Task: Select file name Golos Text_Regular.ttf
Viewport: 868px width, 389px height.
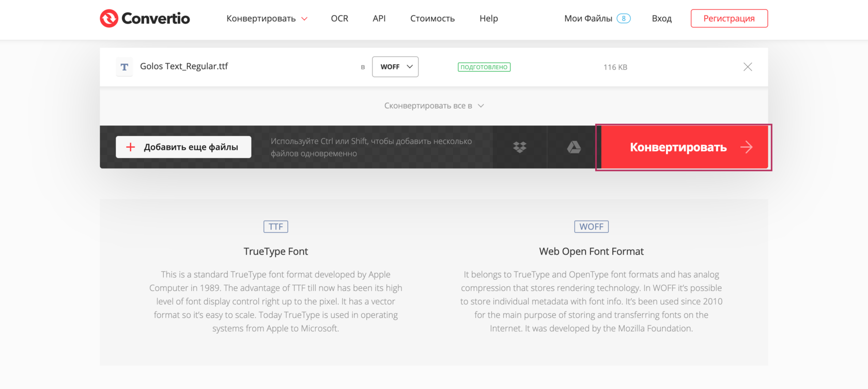Action: (x=184, y=66)
